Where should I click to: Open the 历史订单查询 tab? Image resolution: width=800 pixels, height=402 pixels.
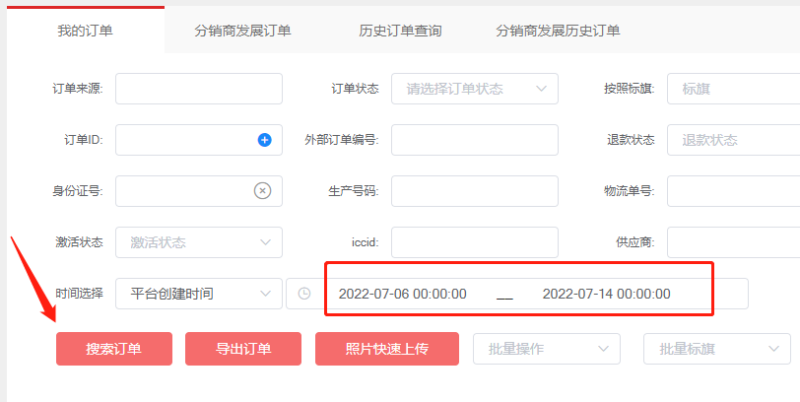point(400,31)
